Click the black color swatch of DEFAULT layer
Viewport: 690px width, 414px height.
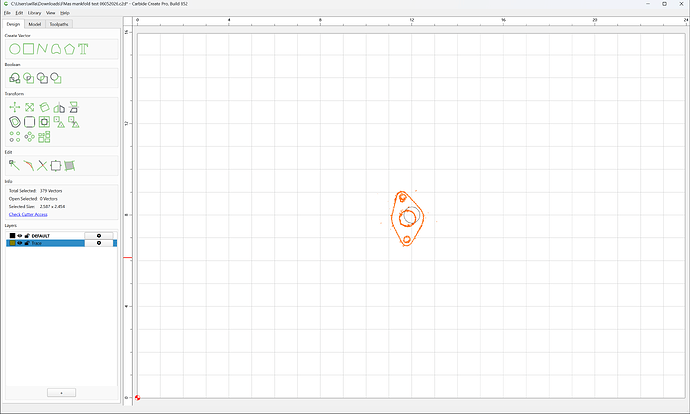click(12, 236)
